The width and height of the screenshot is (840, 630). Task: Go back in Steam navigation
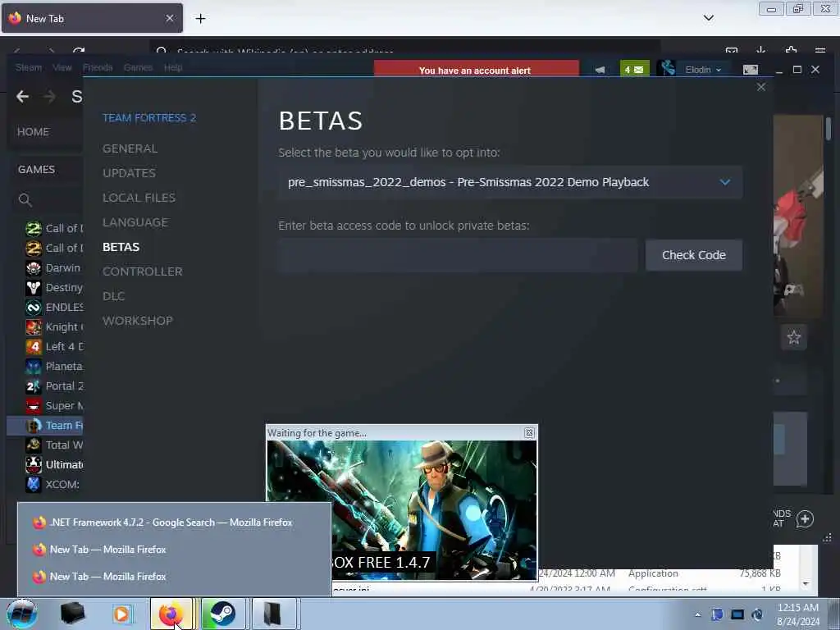tap(22, 97)
